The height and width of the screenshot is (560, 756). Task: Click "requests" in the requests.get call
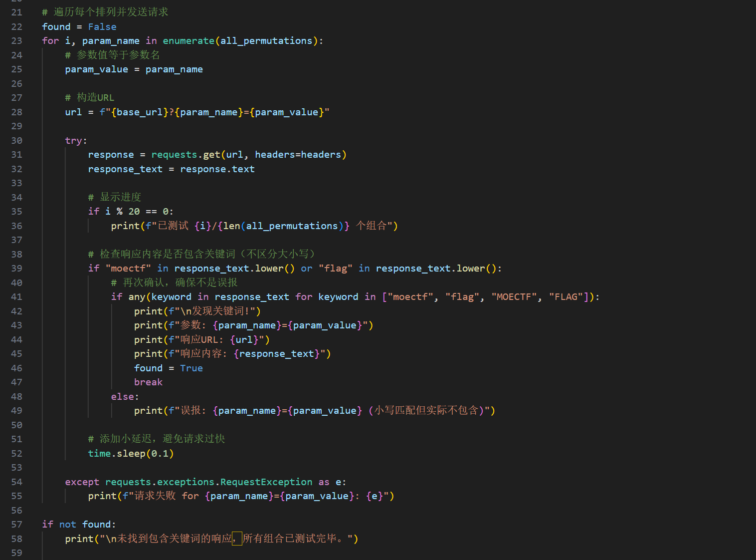(174, 155)
